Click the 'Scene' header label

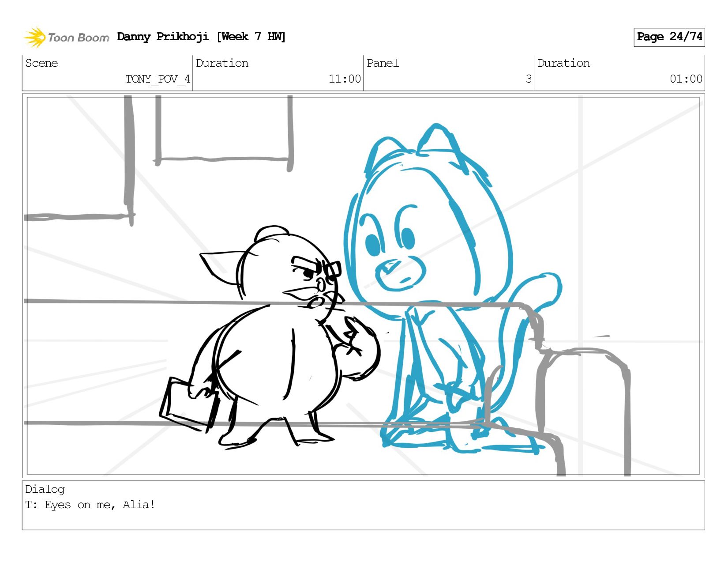[x=41, y=63]
